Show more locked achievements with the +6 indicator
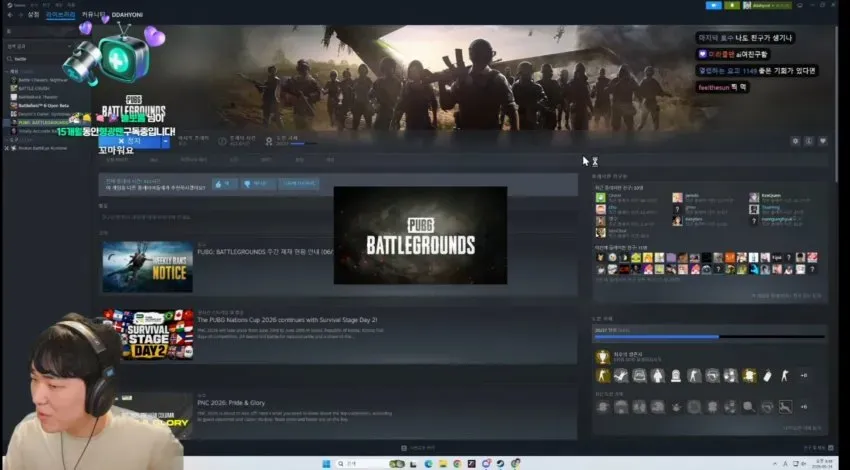This screenshot has width=850, height=470. coord(803,407)
